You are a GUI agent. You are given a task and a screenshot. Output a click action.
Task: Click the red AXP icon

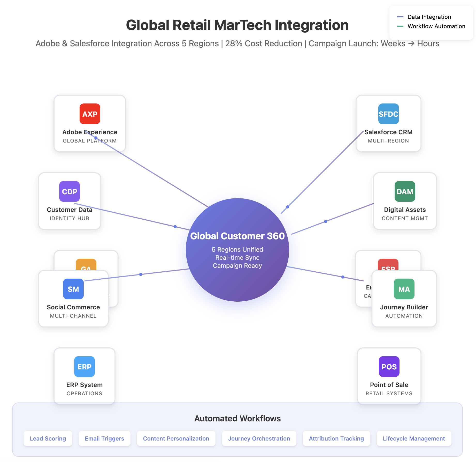click(90, 114)
